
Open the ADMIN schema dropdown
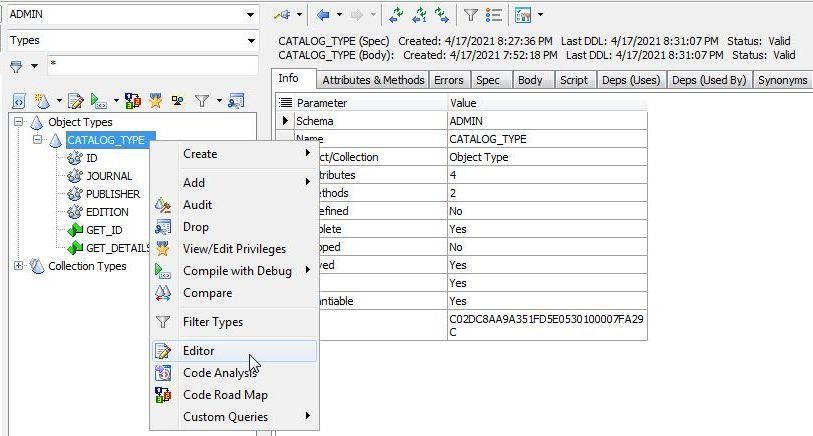pos(250,15)
